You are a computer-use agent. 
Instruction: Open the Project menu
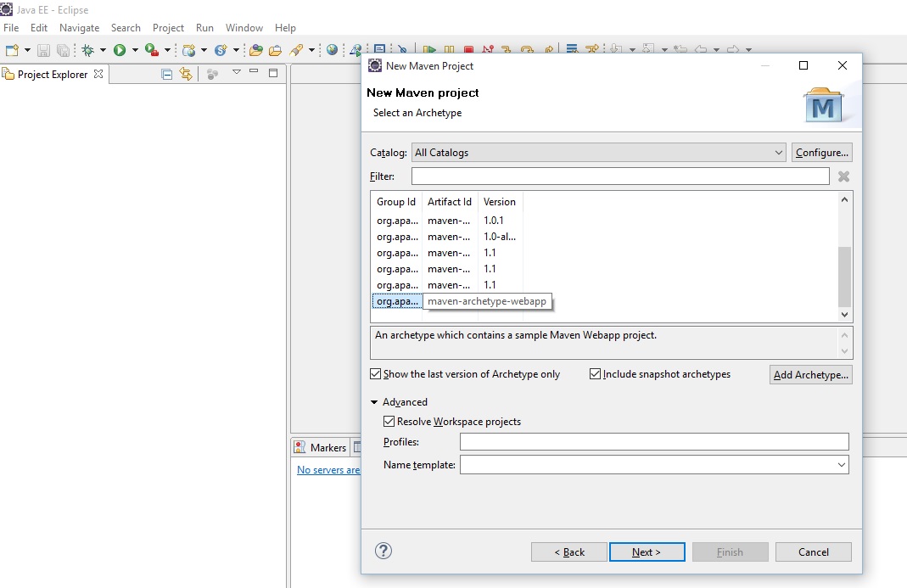tap(168, 28)
